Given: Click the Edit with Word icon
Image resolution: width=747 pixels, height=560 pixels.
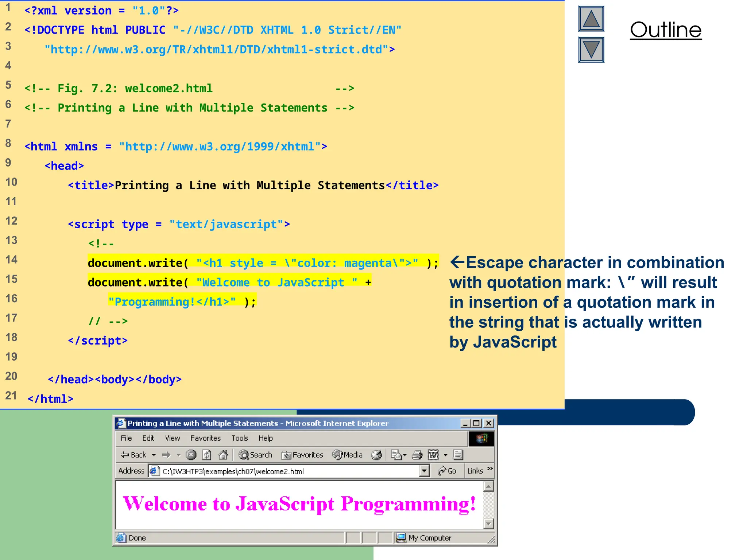Looking at the screenshot, I should 433,455.
